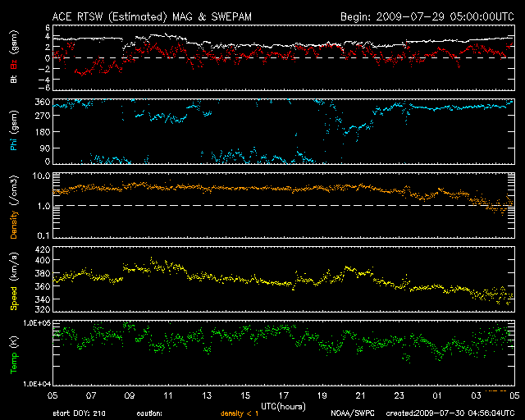Click the 380 tick on the Speed axis

(43, 273)
